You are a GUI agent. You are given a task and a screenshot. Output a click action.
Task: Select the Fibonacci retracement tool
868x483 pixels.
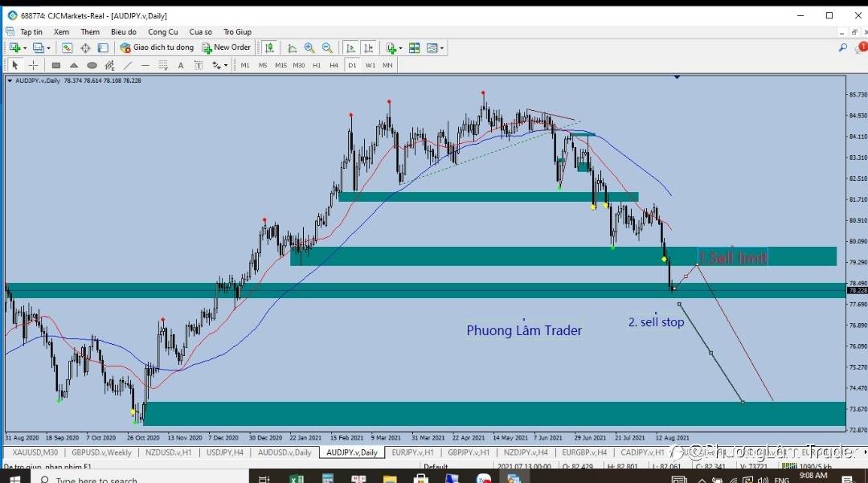pyautogui.click(x=163, y=65)
